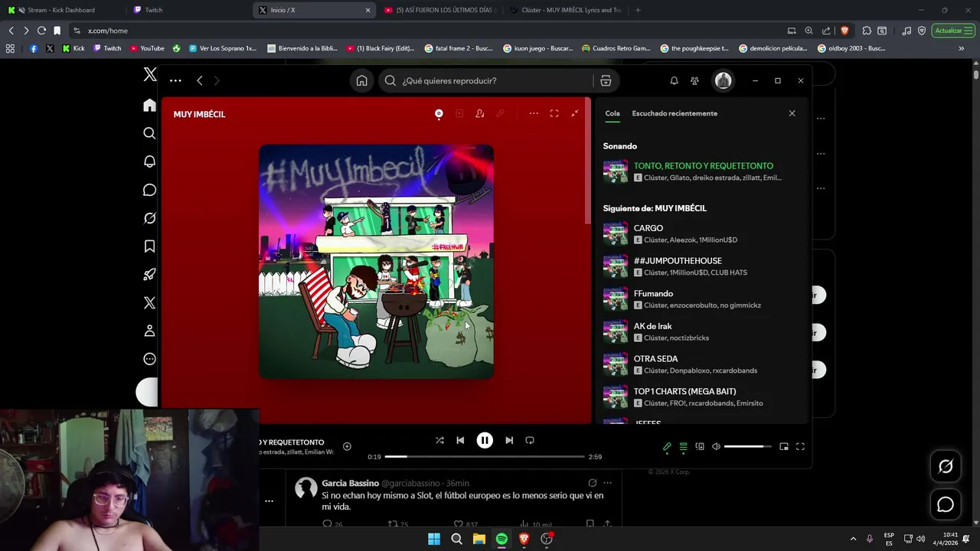The width and height of the screenshot is (980, 551).
Task: Select the album disc icon in header
Action: (x=439, y=113)
